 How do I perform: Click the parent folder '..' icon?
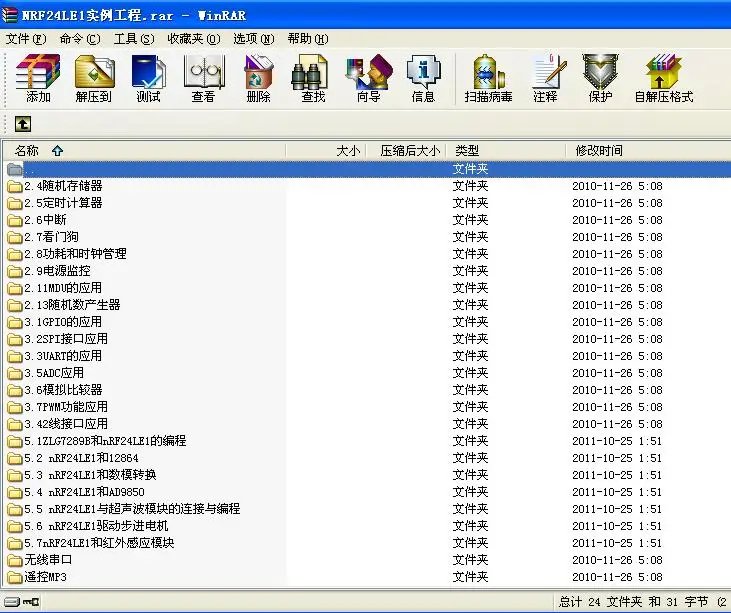coord(15,169)
